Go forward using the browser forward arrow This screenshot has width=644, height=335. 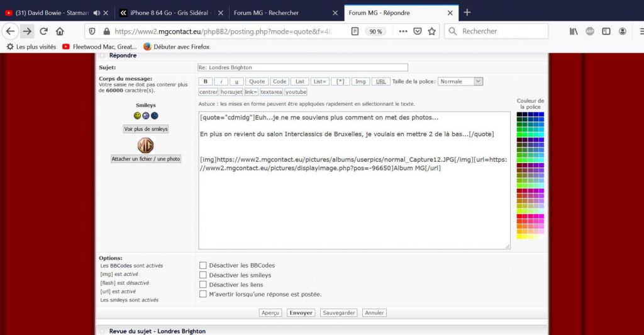click(x=27, y=31)
